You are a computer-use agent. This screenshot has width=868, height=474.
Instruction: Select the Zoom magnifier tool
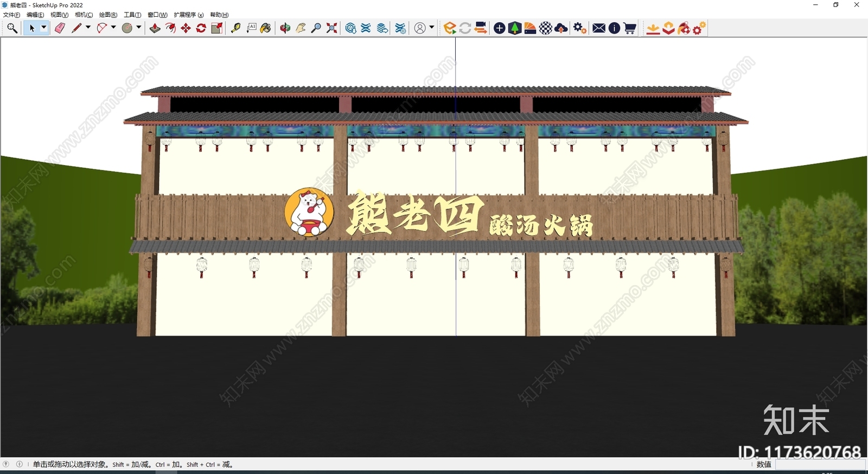click(x=316, y=28)
